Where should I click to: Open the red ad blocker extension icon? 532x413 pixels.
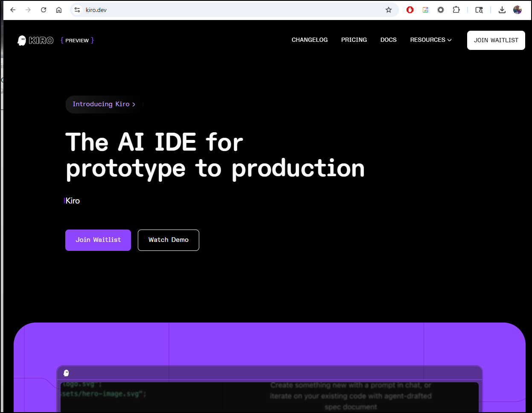point(410,10)
